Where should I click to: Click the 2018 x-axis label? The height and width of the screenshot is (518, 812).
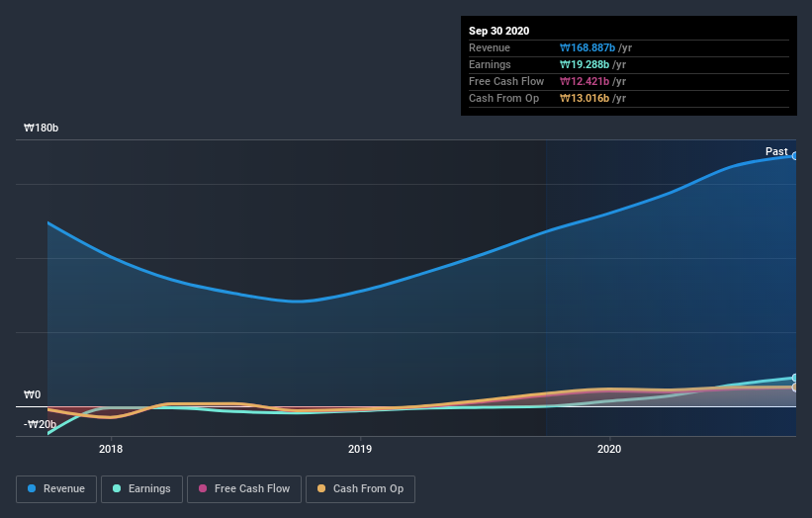click(111, 449)
